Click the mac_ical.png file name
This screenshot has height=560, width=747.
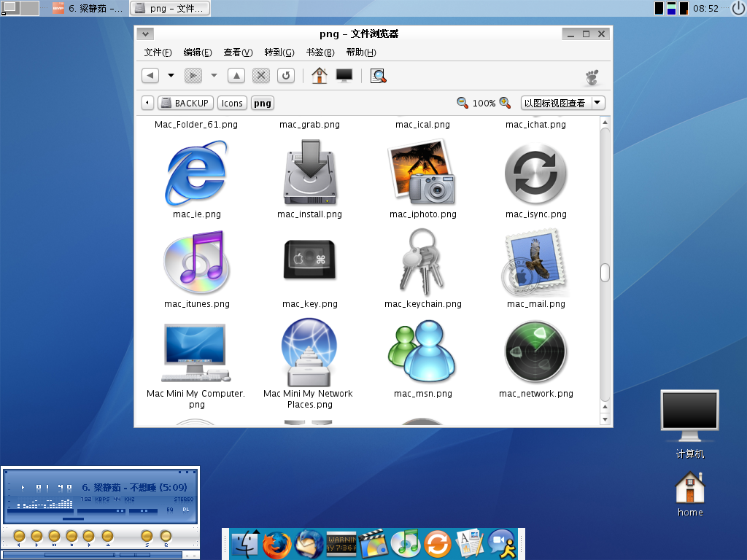(x=422, y=125)
